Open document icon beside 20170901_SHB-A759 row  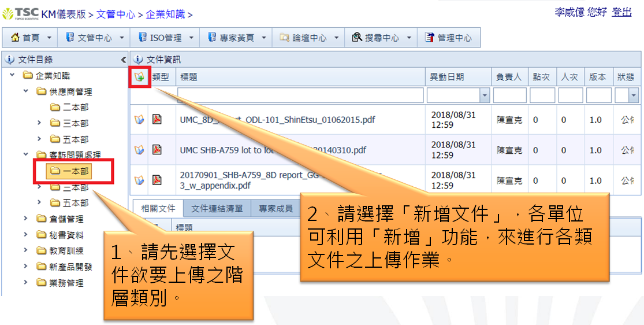pos(139,180)
